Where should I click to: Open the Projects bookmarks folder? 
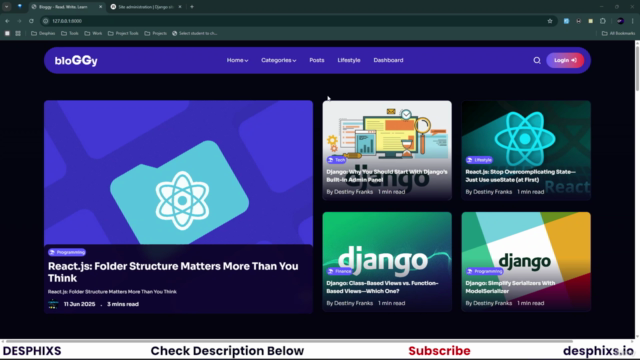(x=156, y=33)
